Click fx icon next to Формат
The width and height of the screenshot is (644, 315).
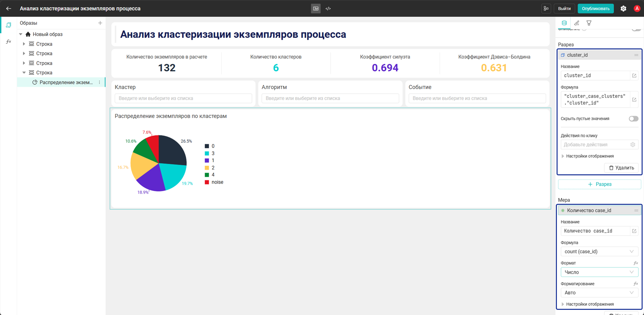635,263
